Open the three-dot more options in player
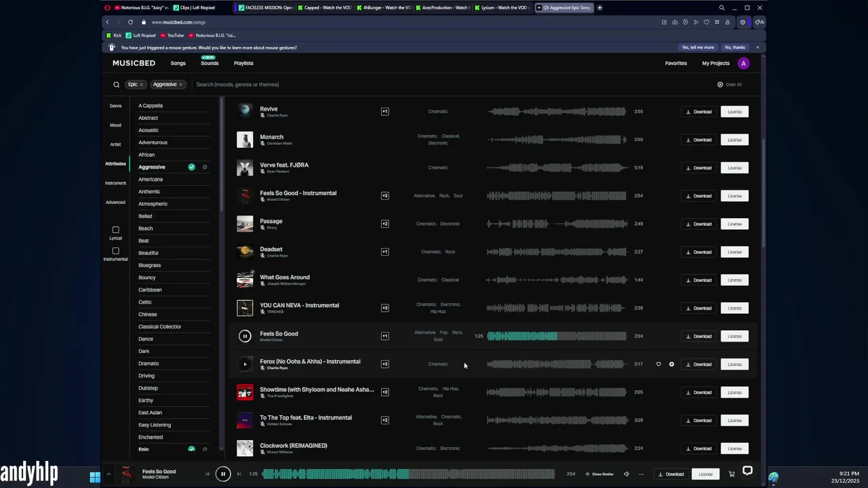 pos(641,474)
